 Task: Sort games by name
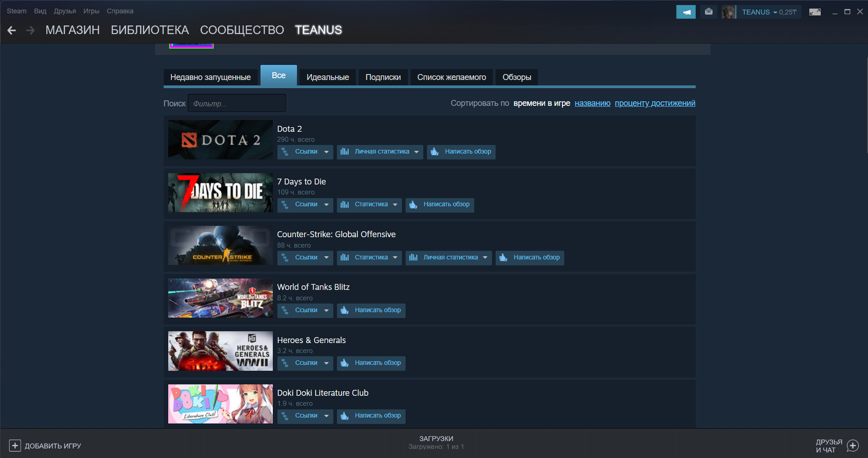(x=592, y=103)
